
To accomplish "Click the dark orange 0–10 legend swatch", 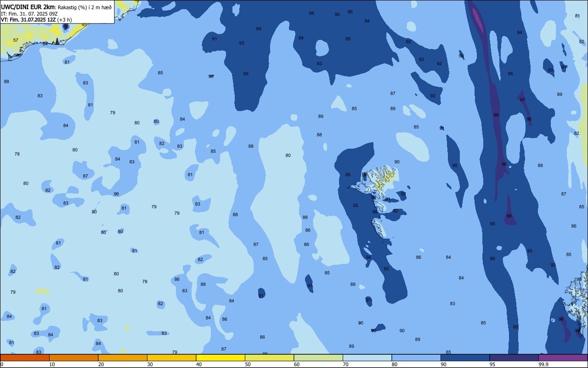I will pos(25,357).
